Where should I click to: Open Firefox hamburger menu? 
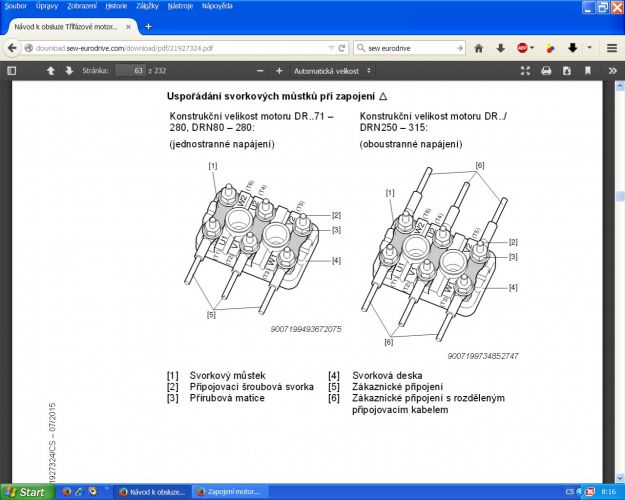(612, 48)
